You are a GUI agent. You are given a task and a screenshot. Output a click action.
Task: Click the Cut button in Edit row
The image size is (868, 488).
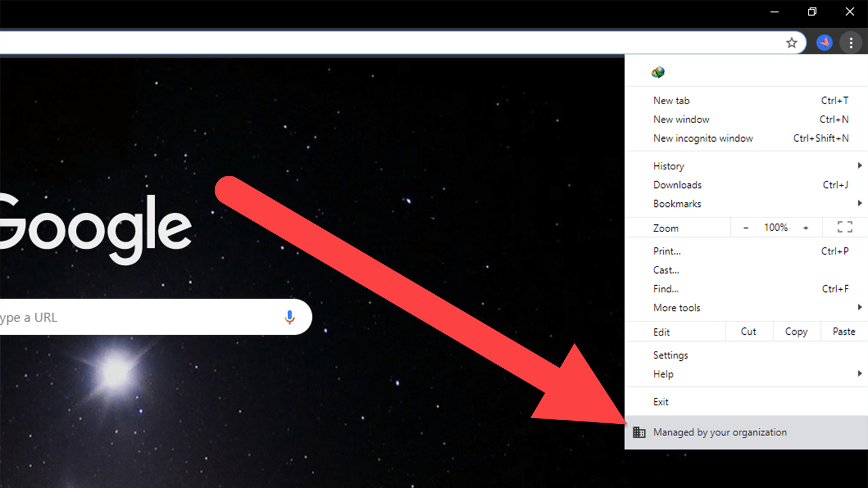pos(749,331)
